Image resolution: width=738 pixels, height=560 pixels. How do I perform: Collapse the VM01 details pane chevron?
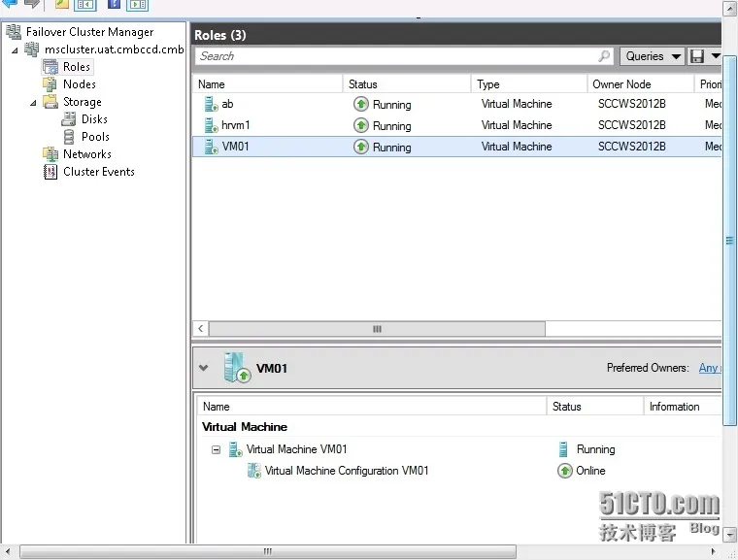pyautogui.click(x=203, y=368)
